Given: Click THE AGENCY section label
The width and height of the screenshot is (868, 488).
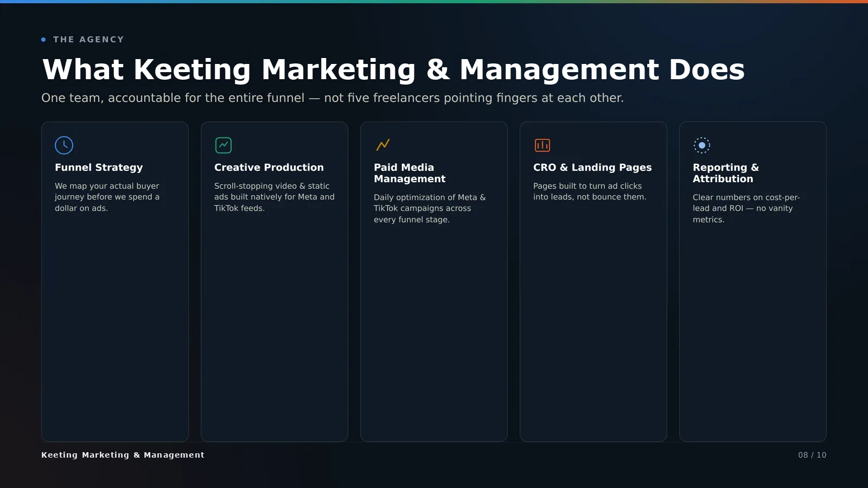Looking at the screenshot, I should tap(88, 40).
